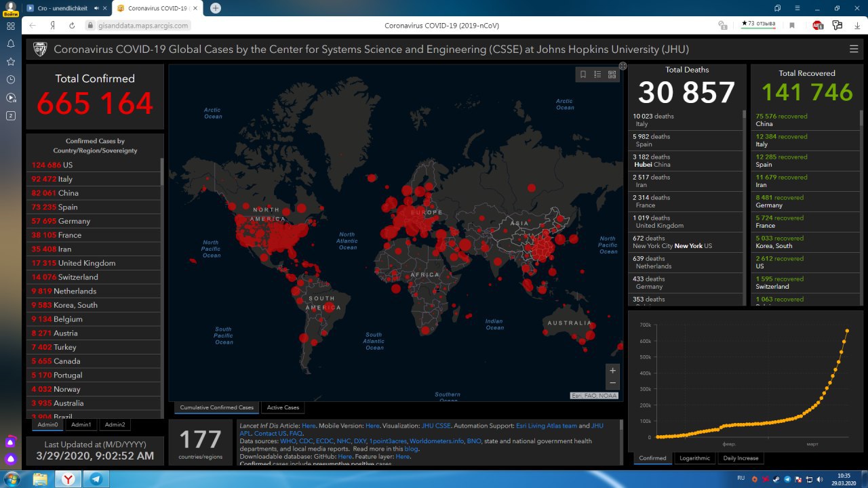The image size is (868, 488).
Task: Open the browser tab manager icon
Action: (x=778, y=8)
